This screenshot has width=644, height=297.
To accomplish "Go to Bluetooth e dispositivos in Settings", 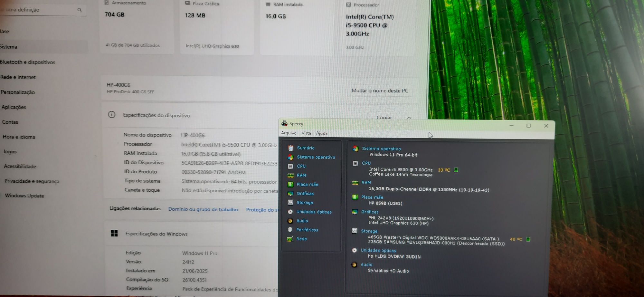I will (x=27, y=62).
